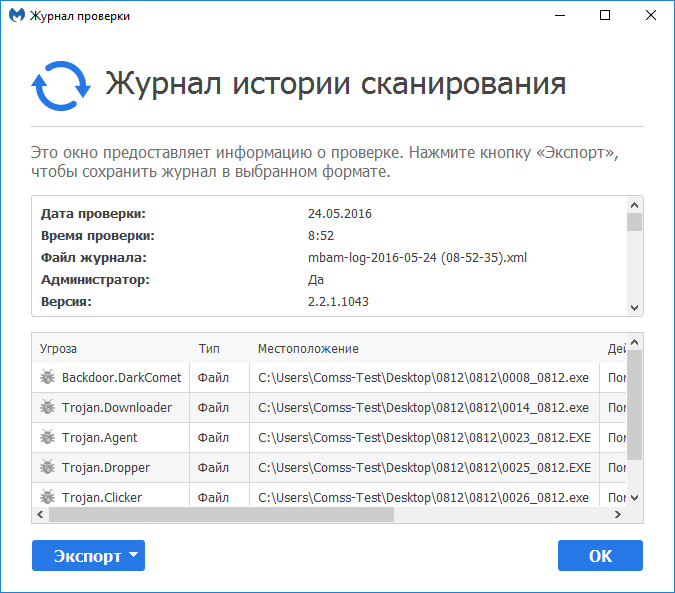The height and width of the screenshot is (593, 675).
Task: Click the version value 2.2.1.1043
Action: click(x=338, y=301)
